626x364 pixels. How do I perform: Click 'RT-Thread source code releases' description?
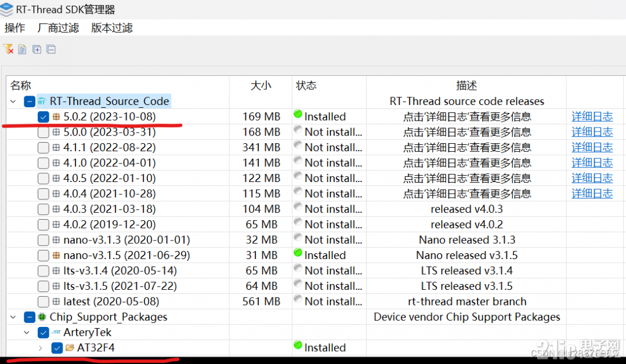point(466,101)
